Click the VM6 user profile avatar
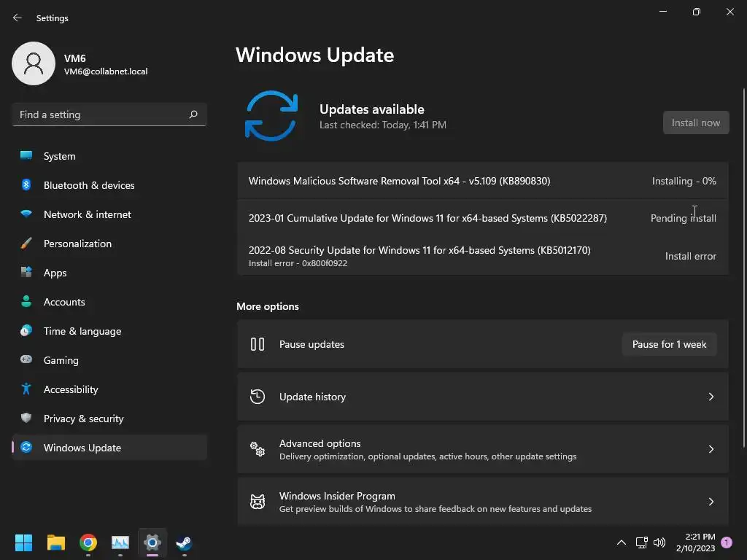Viewport: 747px width, 560px height. 34,63
